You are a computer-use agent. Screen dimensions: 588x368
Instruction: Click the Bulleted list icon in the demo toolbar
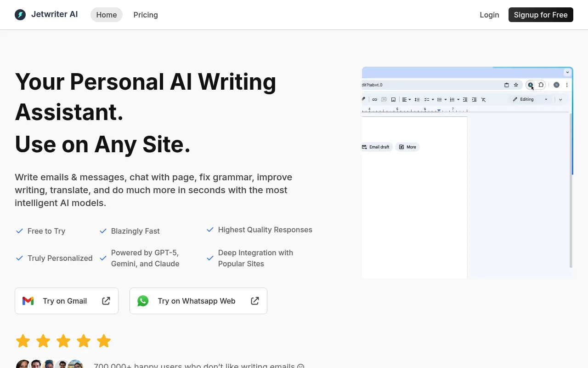[x=440, y=99]
